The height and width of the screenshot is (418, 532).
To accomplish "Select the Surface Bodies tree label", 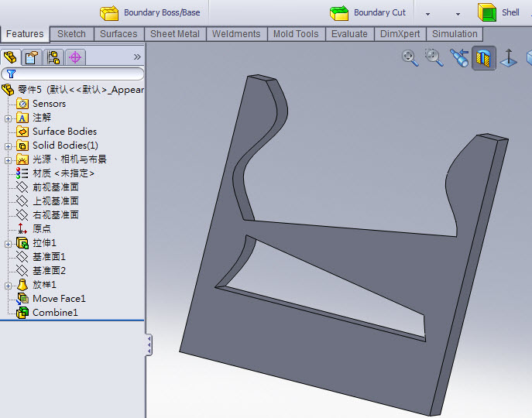I will point(64,132).
